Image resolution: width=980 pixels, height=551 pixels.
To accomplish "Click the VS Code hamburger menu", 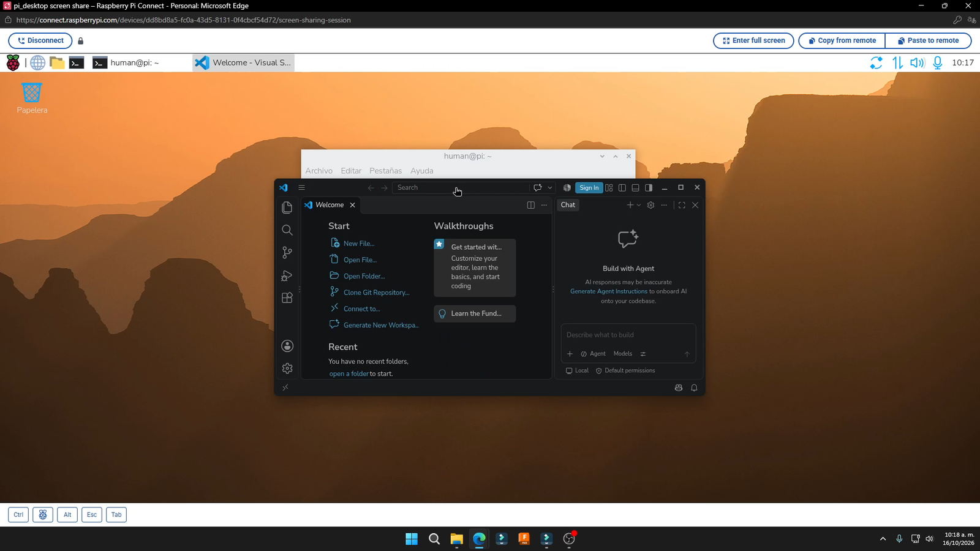I will click(301, 187).
